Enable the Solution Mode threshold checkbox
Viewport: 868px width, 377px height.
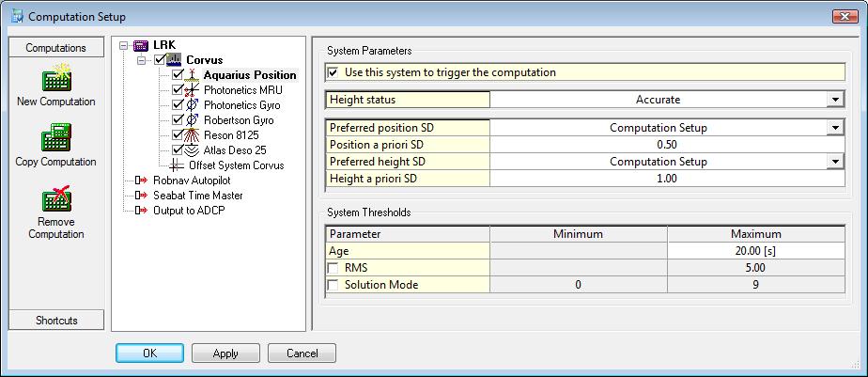(x=333, y=284)
